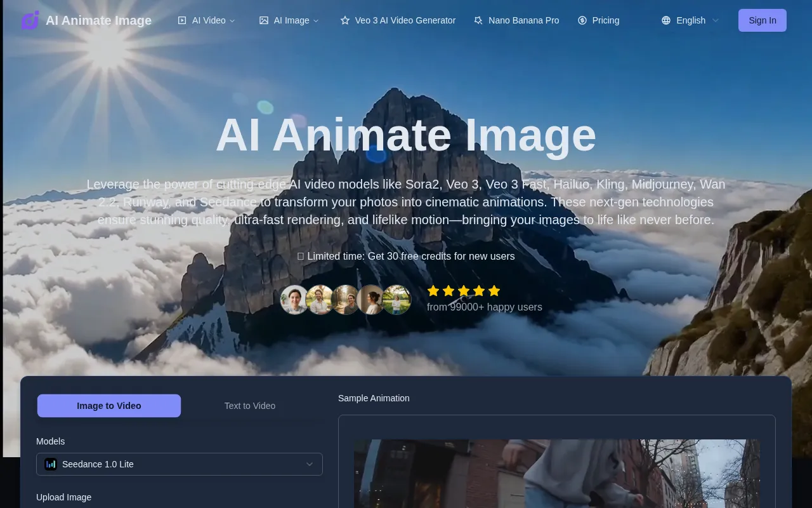Click the Nano Banana Pro icon
812x508 pixels.
point(478,20)
